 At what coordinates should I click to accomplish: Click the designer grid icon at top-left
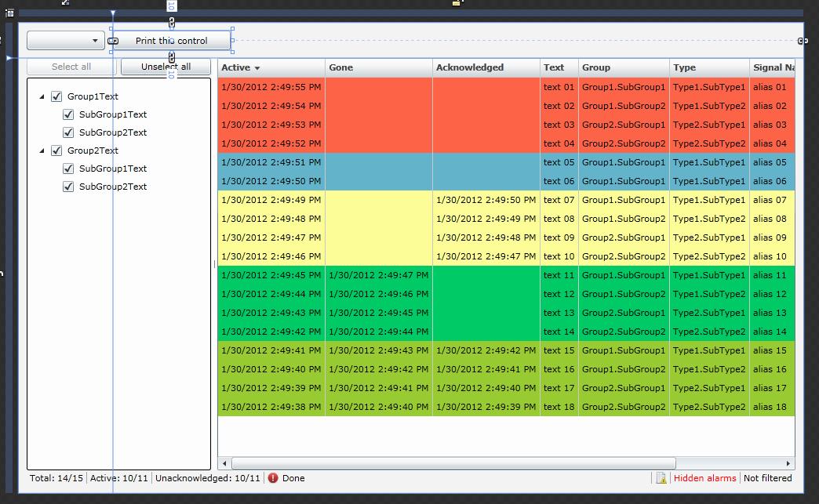click(9, 13)
